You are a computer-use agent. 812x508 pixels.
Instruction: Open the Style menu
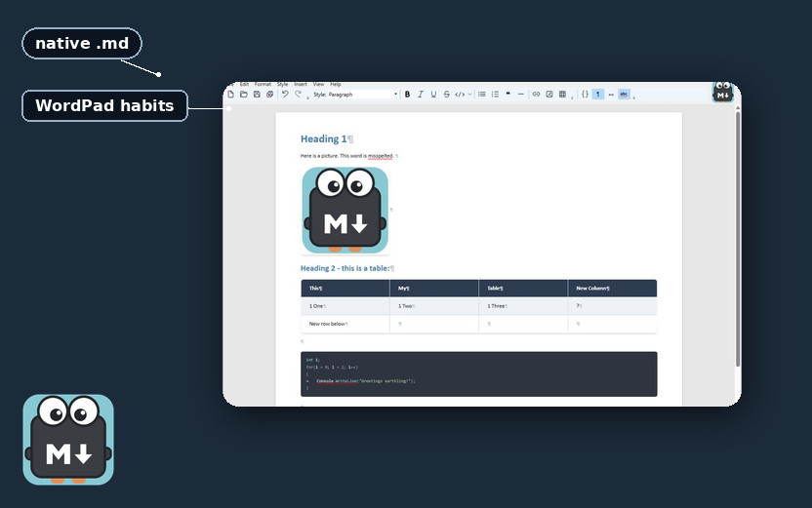[282, 84]
